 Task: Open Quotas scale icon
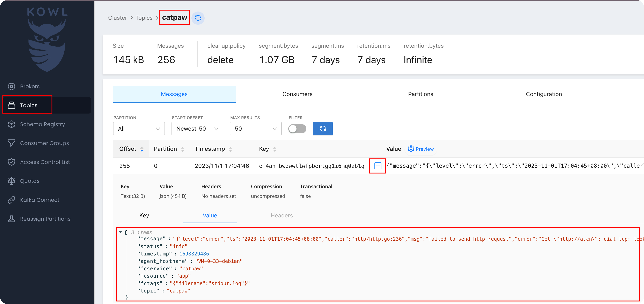coord(12,181)
